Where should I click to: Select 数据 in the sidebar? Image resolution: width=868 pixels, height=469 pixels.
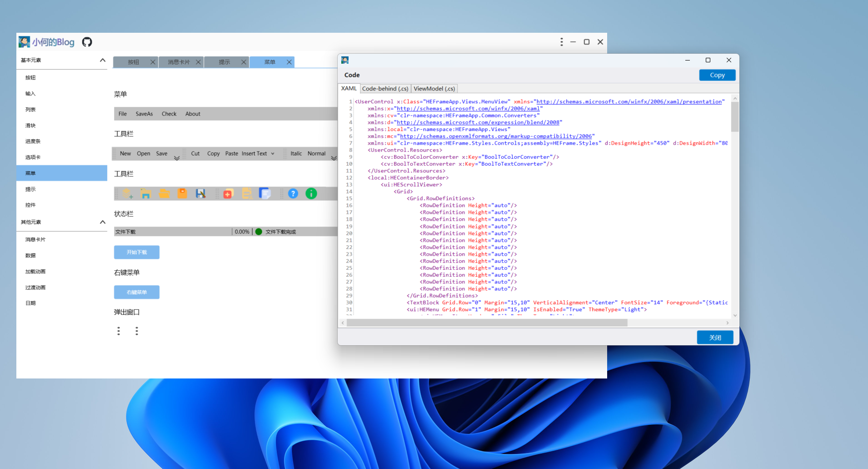coord(62,256)
